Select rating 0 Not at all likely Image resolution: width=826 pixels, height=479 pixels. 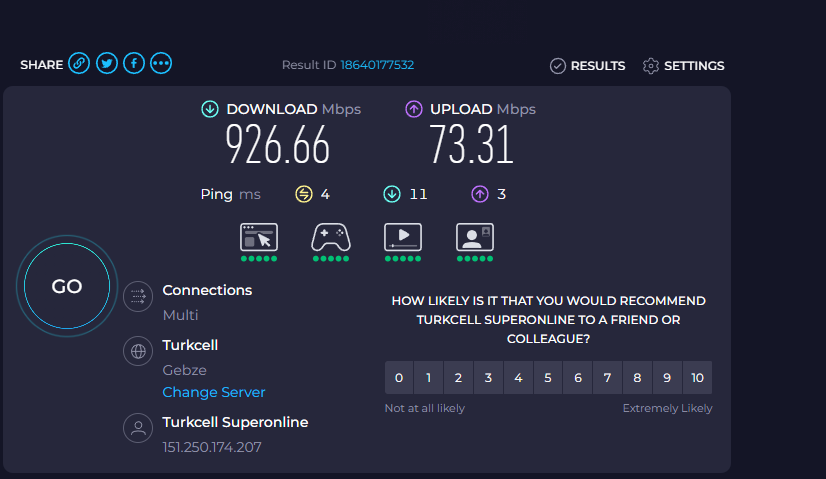click(399, 378)
